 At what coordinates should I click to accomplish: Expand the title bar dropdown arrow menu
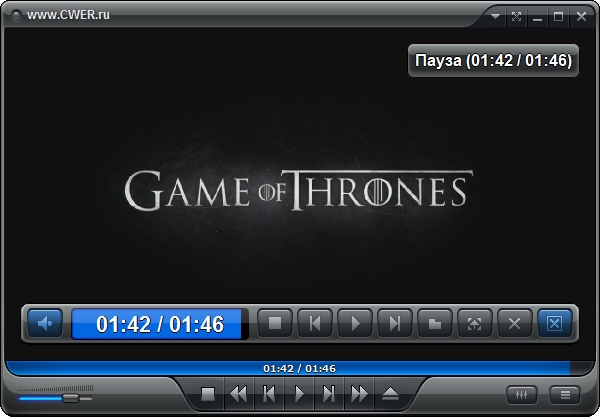coord(495,16)
